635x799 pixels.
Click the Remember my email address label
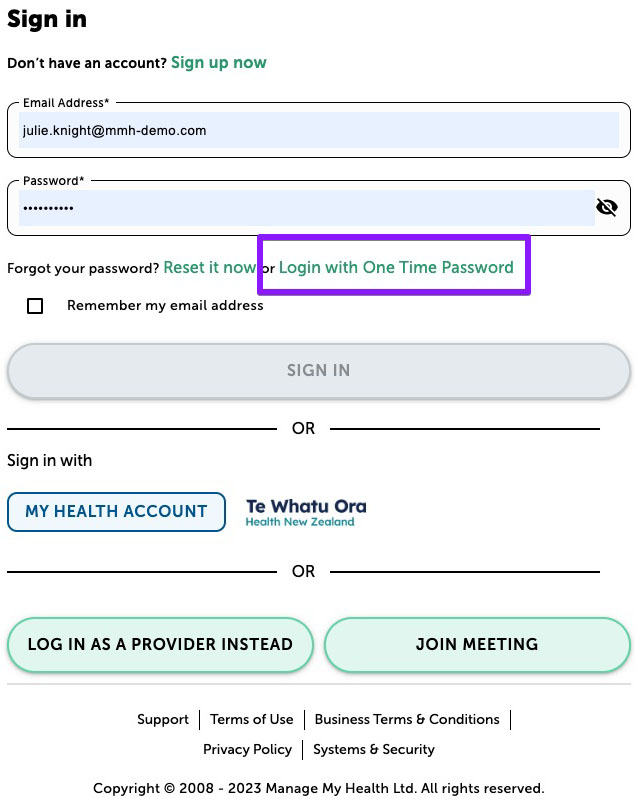pyautogui.click(x=165, y=305)
